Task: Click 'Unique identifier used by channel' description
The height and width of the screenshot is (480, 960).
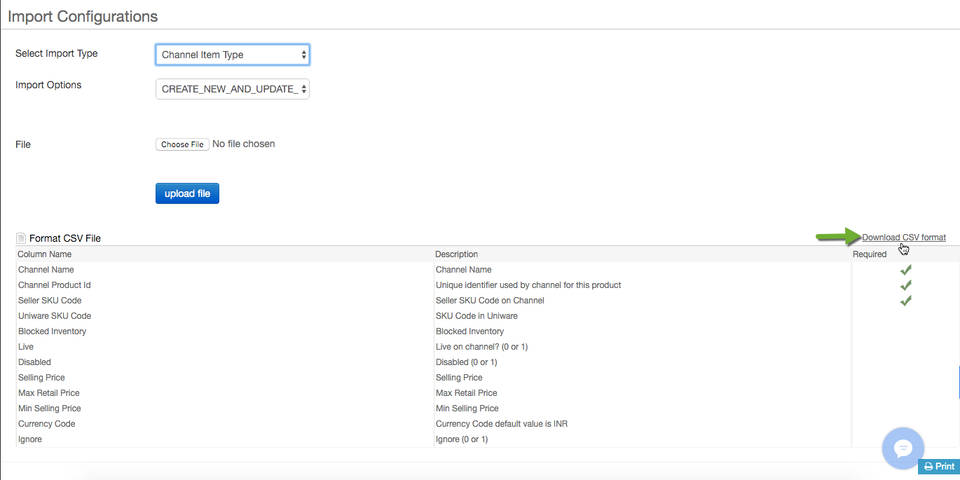Action: (528, 285)
